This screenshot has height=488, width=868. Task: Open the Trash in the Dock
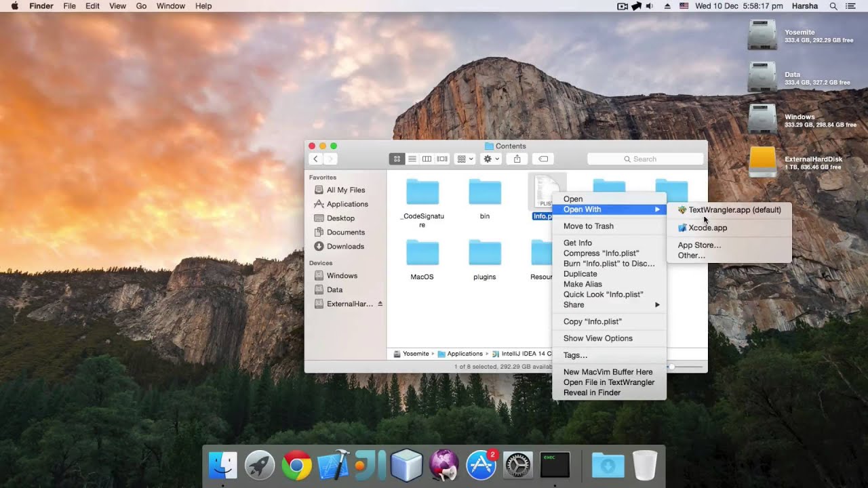pyautogui.click(x=645, y=466)
